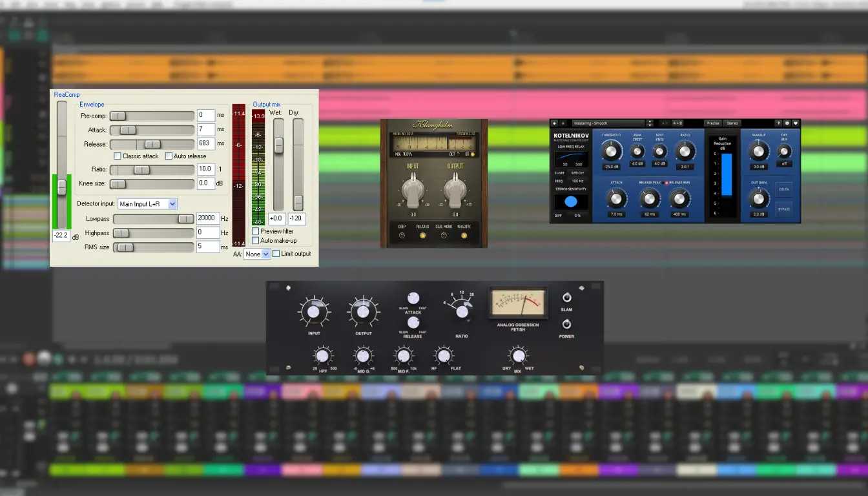868x496 pixels.
Task: Click Kotelnikov next preset arrow icon
Action: click(x=563, y=123)
